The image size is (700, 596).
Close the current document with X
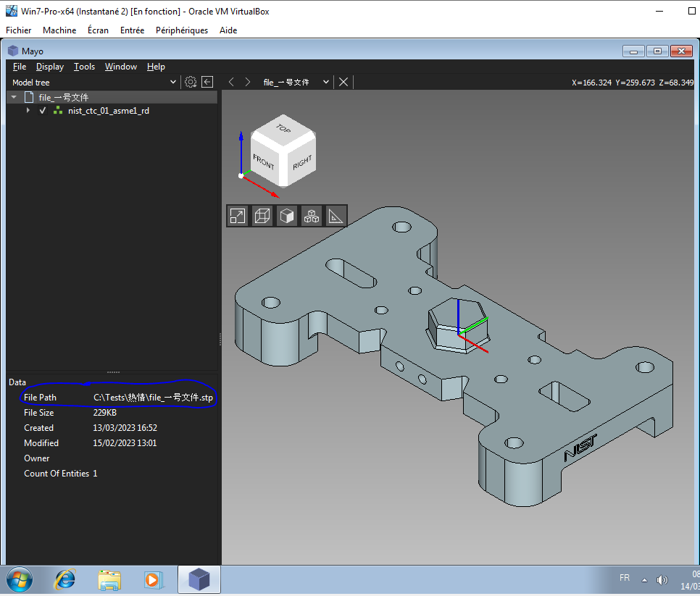tap(343, 82)
